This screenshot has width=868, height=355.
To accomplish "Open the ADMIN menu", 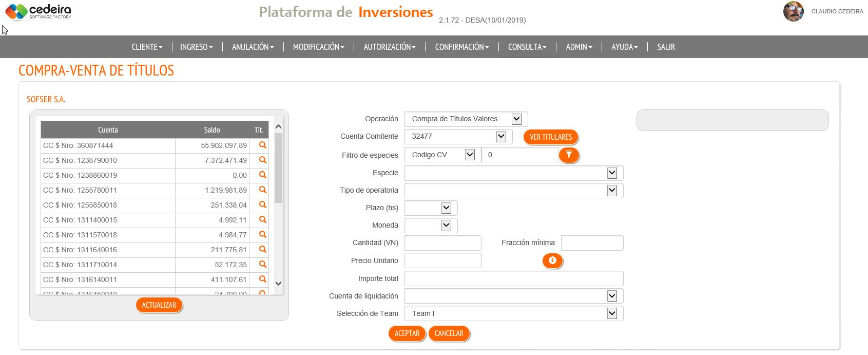I will point(579,47).
